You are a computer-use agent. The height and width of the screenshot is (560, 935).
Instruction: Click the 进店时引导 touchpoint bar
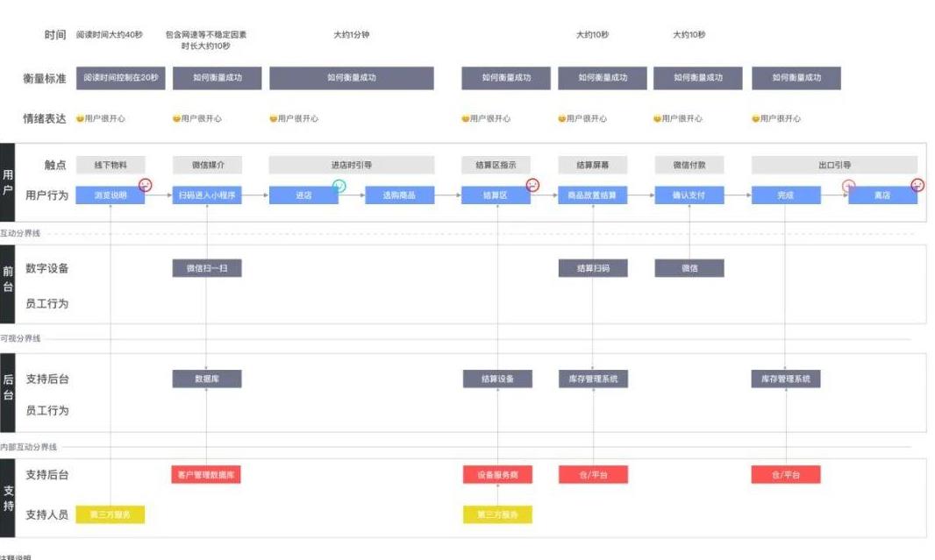click(x=351, y=165)
